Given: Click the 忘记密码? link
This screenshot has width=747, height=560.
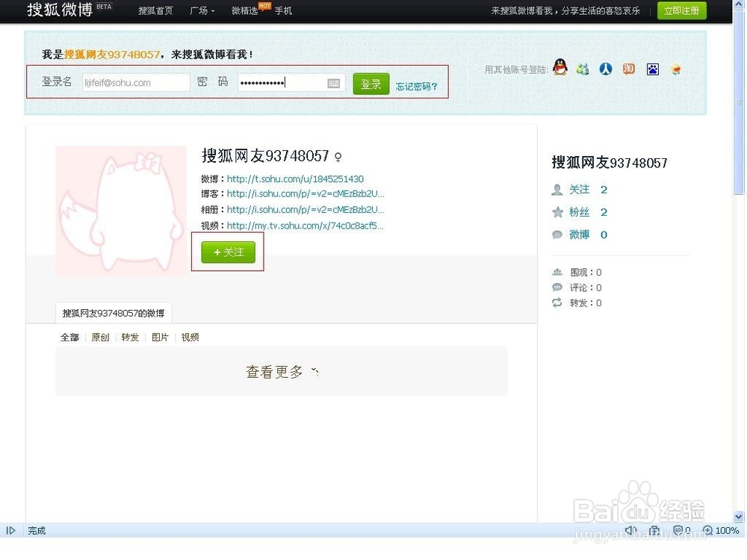Looking at the screenshot, I should pos(416,86).
